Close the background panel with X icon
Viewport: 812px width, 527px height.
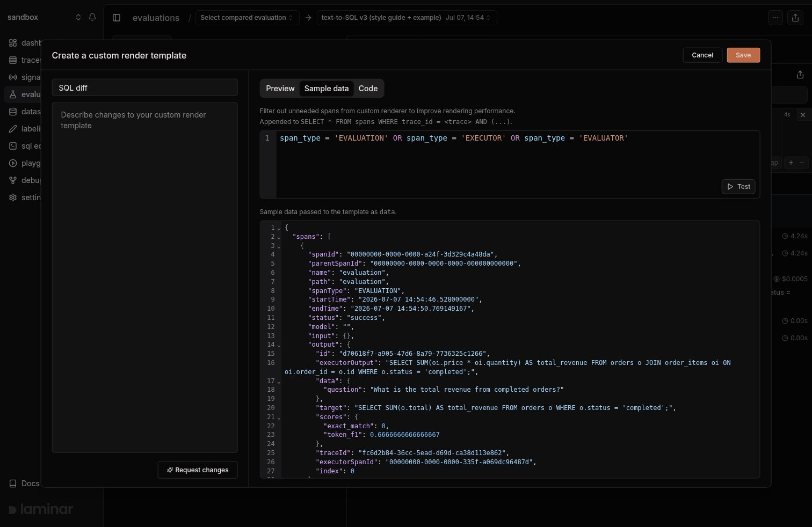click(803, 115)
